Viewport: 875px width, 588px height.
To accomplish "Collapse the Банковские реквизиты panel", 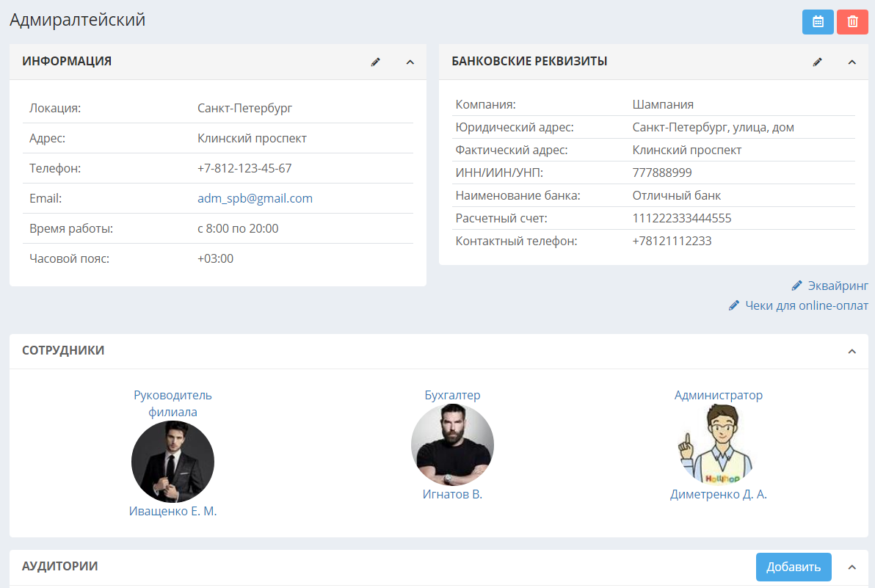I will 852,62.
